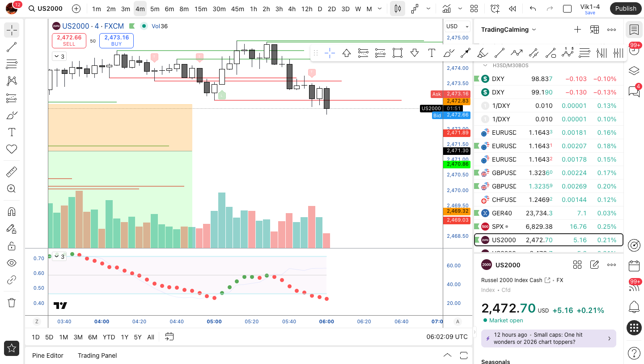
Task: Select the Zoom In magnifier tool
Action: [12, 188]
